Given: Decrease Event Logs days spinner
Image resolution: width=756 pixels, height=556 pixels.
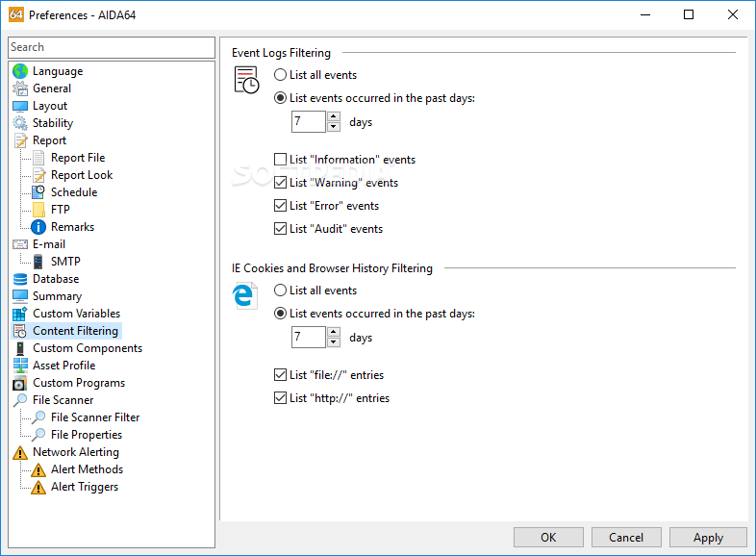Looking at the screenshot, I should [x=334, y=127].
